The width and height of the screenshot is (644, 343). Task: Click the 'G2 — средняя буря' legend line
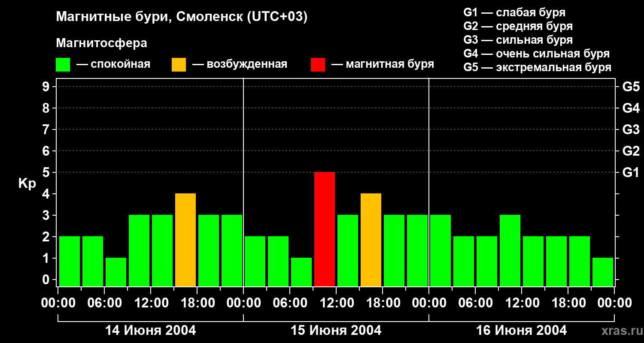point(518,26)
